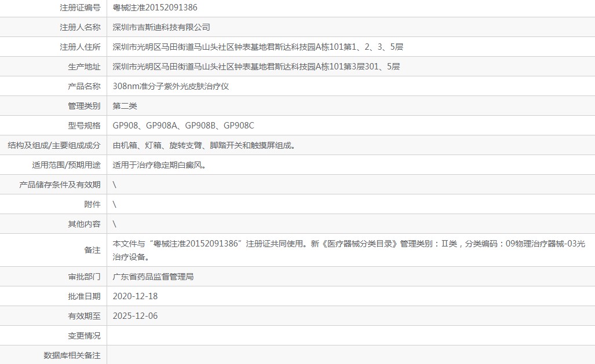Click the 产品名称 label
The height and width of the screenshot is (364, 595).
84,86
